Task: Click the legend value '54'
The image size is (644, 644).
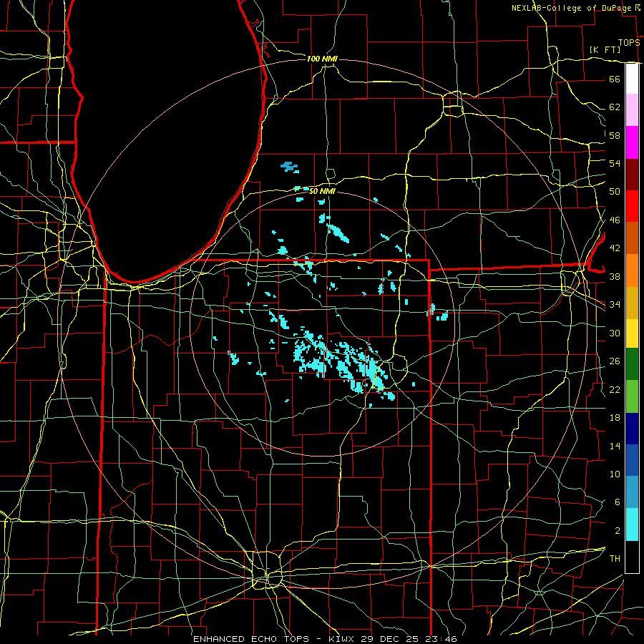Action: [615, 163]
